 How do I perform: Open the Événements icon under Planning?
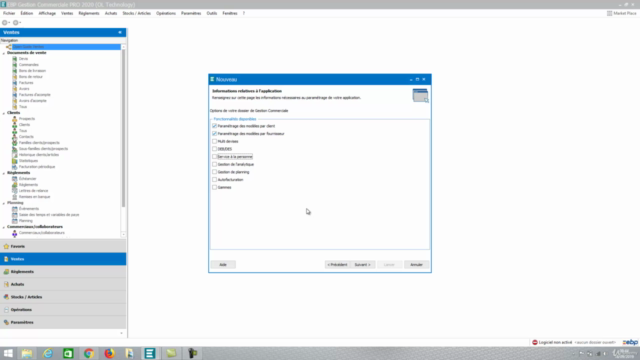15,209
